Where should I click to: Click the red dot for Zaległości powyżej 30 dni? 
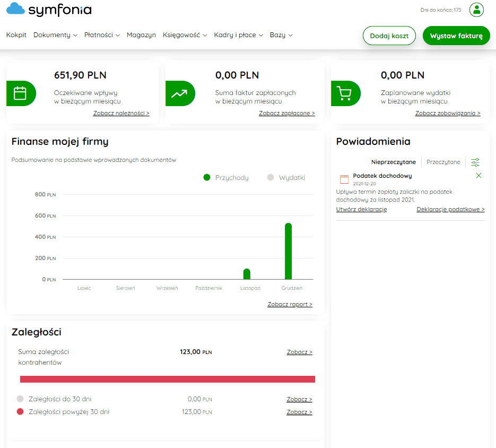click(20, 411)
